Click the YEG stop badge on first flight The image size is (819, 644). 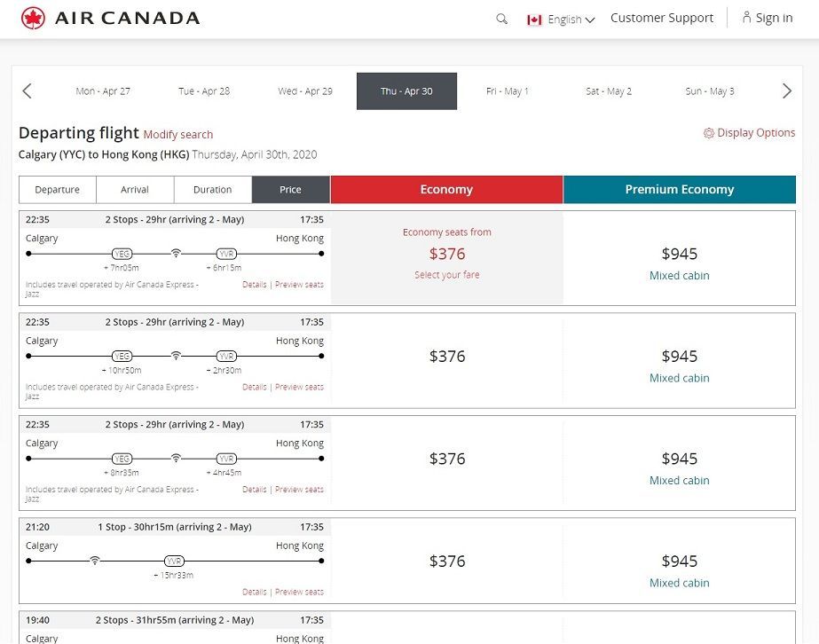122,254
